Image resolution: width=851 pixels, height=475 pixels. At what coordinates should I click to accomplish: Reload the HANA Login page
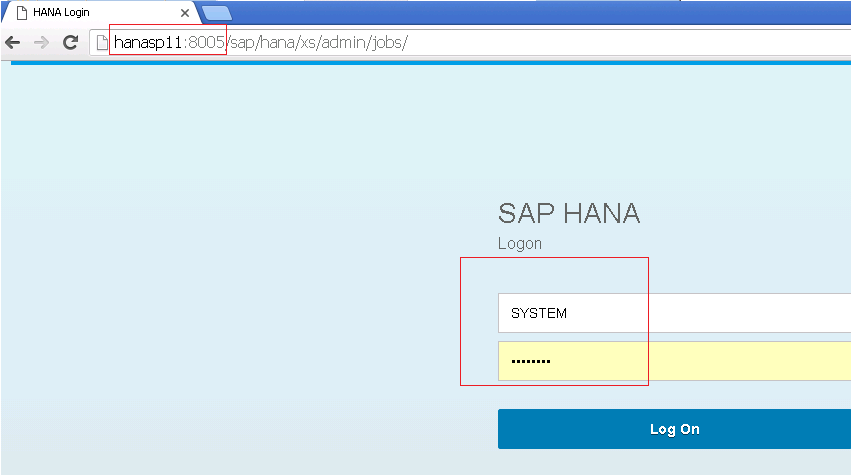point(71,42)
